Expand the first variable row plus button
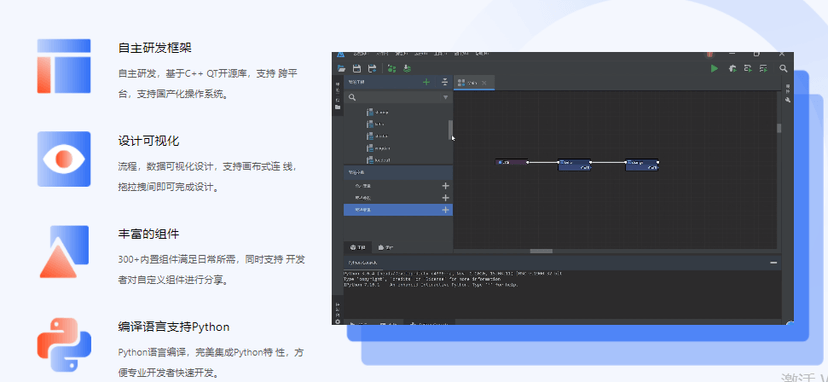Image resolution: width=828 pixels, height=382 pixels. 446,185
